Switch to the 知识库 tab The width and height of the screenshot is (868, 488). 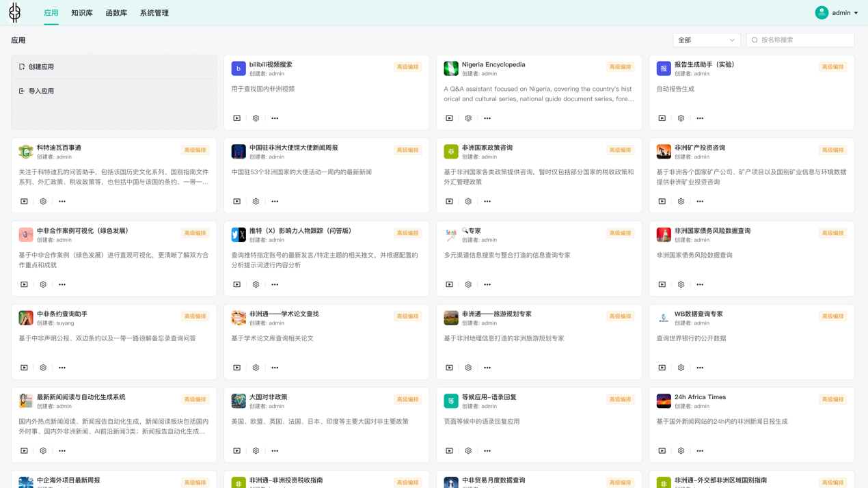point(82,13)
